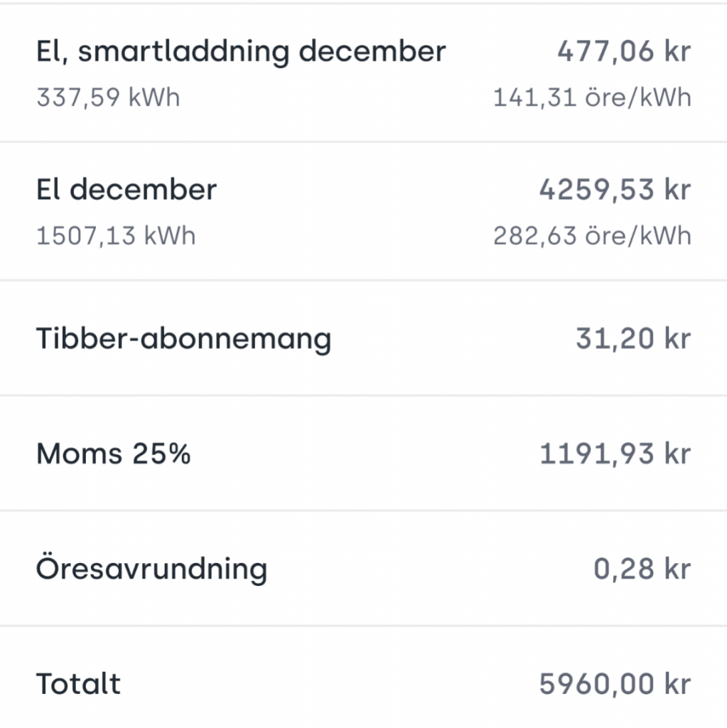
Task: Select the 337,59 kWh usage text
Action: click(x=108, y=97)
